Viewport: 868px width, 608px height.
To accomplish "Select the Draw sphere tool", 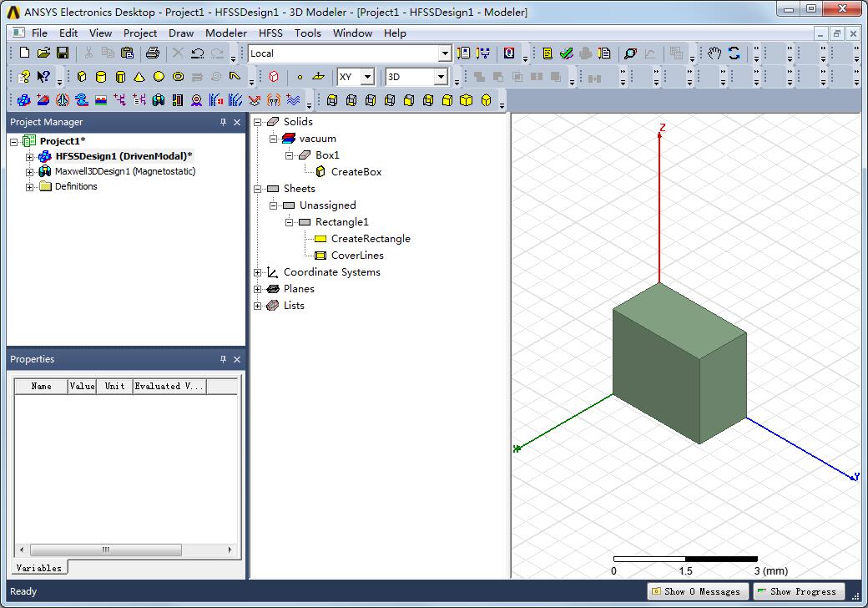I will (x=159, y=76).
